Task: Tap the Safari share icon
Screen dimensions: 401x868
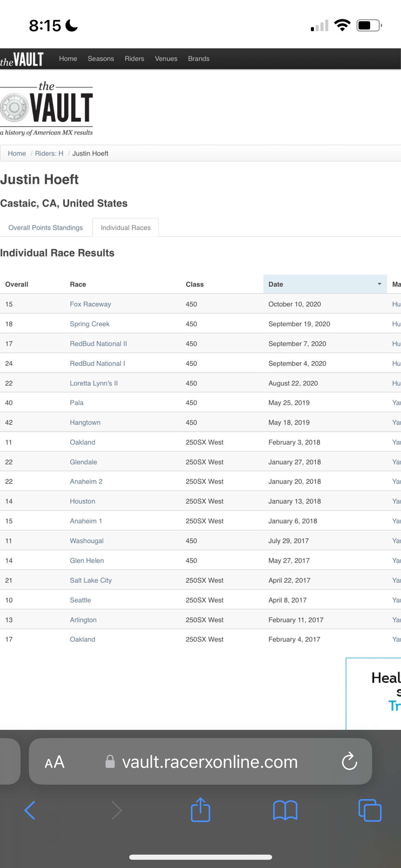Action: (200, 810)
